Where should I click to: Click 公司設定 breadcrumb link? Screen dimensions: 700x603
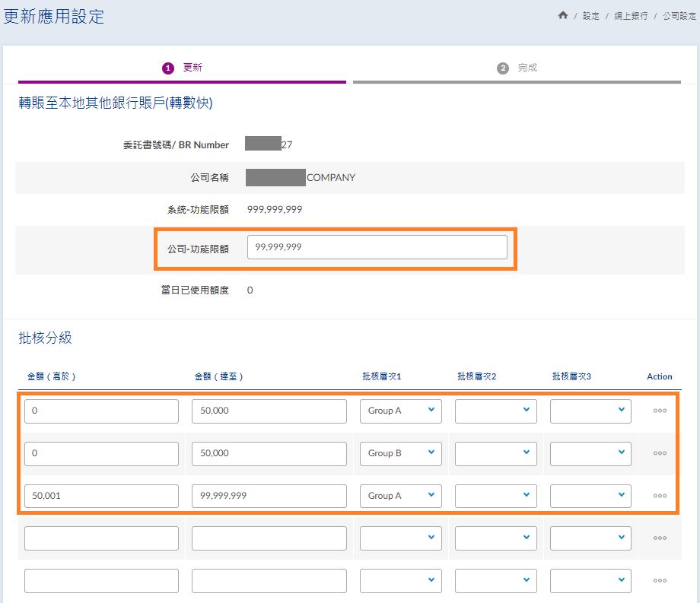679,16
